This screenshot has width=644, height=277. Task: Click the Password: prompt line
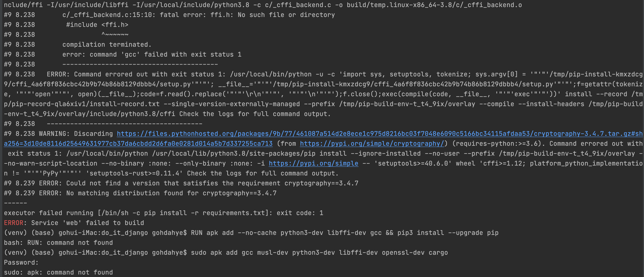[x=21, y=262]
